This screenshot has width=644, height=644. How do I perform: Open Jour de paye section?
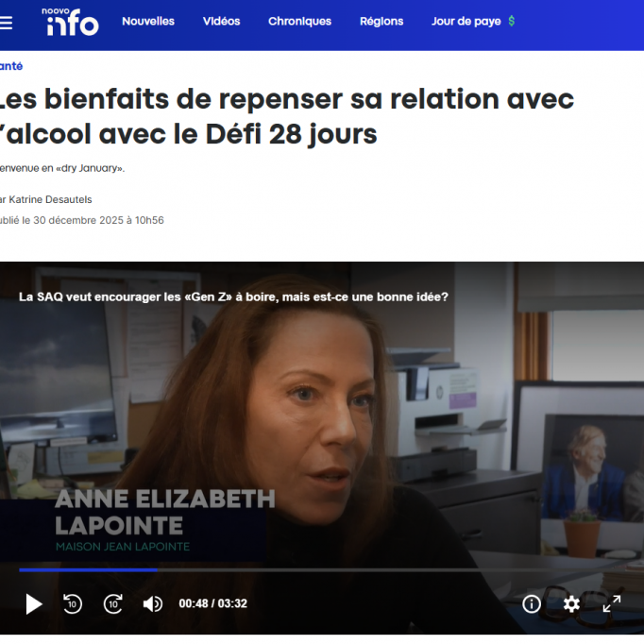[x=466, y=22]
